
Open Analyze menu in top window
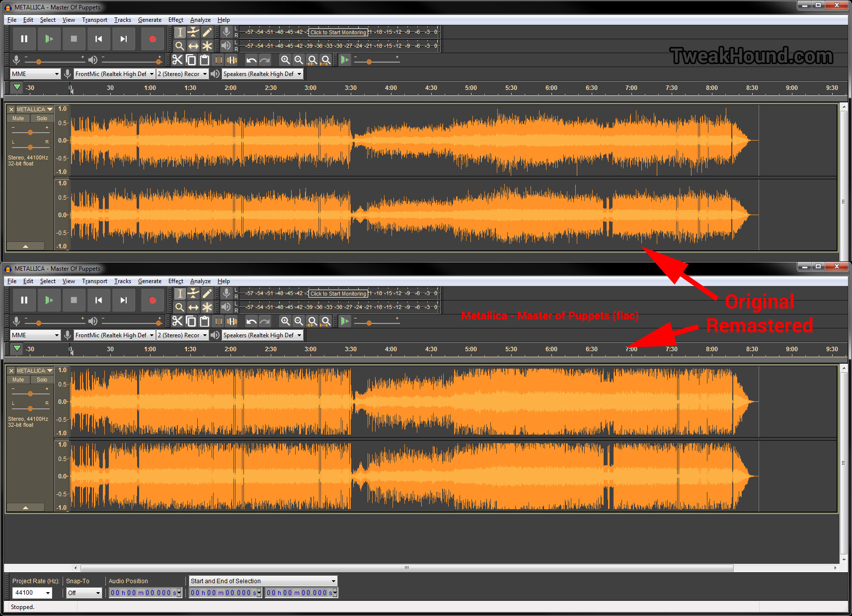coord(200,20)
